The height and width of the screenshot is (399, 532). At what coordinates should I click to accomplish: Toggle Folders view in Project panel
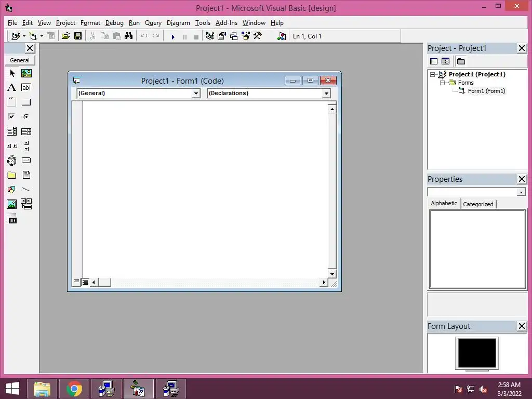pyautogui.click(x=461, y=61)
